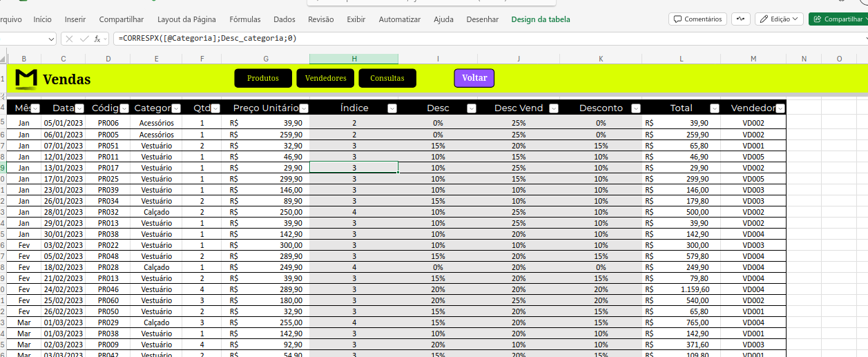Open the Edição mode dropdown
868x357 pixels.
tap(779, 19)
